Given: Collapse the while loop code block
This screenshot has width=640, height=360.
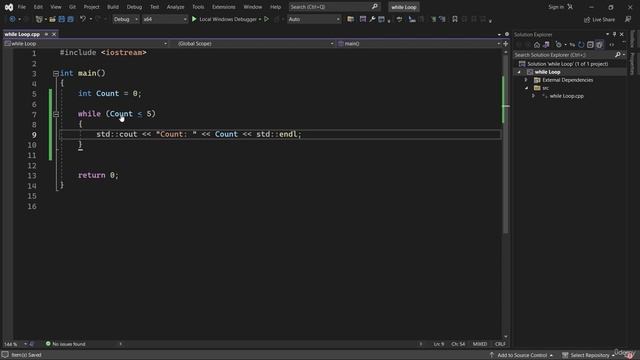Looking at the screenshot, I should pyautogui.click(x=56, y=114).
